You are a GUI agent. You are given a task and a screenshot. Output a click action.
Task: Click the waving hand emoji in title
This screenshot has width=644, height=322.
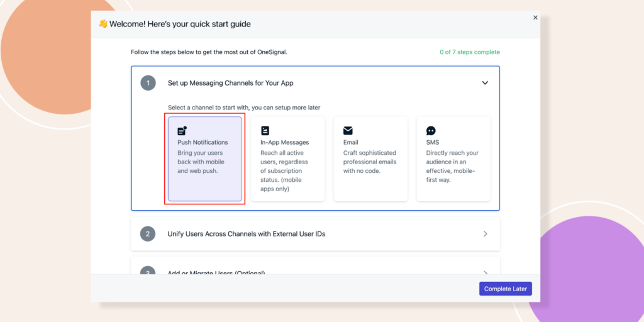click(103, 24)
